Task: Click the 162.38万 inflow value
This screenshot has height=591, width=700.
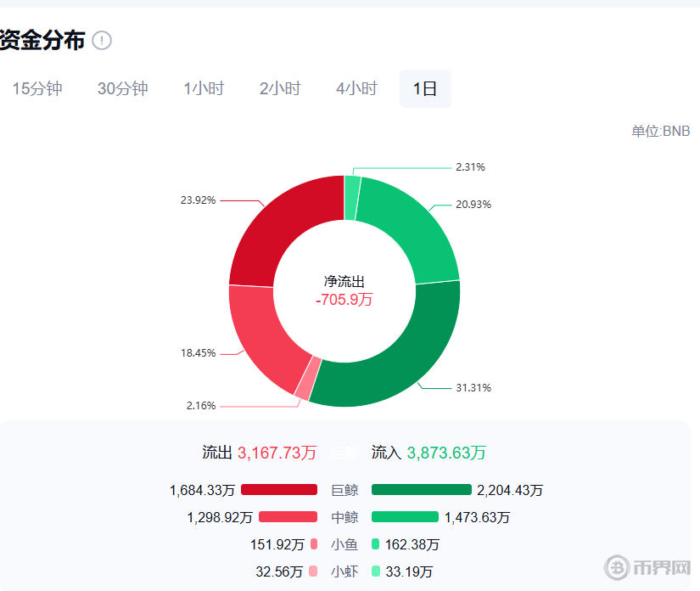Action: coord(412,545)
